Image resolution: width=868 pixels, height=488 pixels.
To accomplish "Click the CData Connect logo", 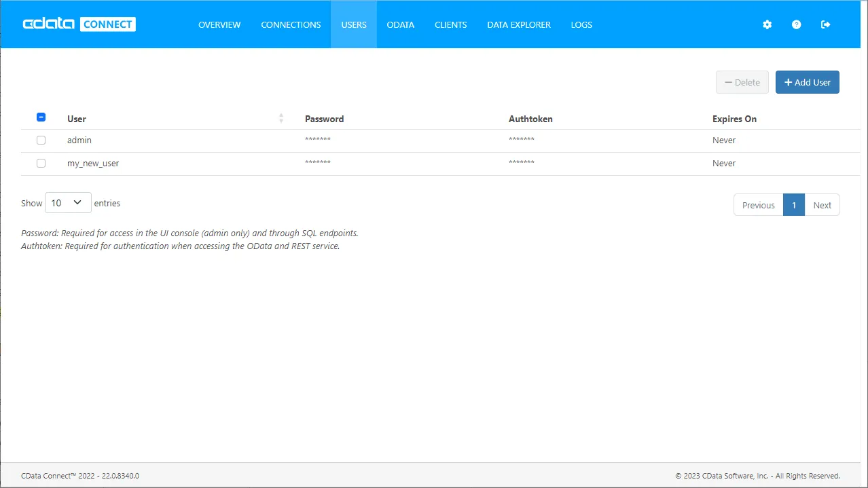I will coord(78,23).
